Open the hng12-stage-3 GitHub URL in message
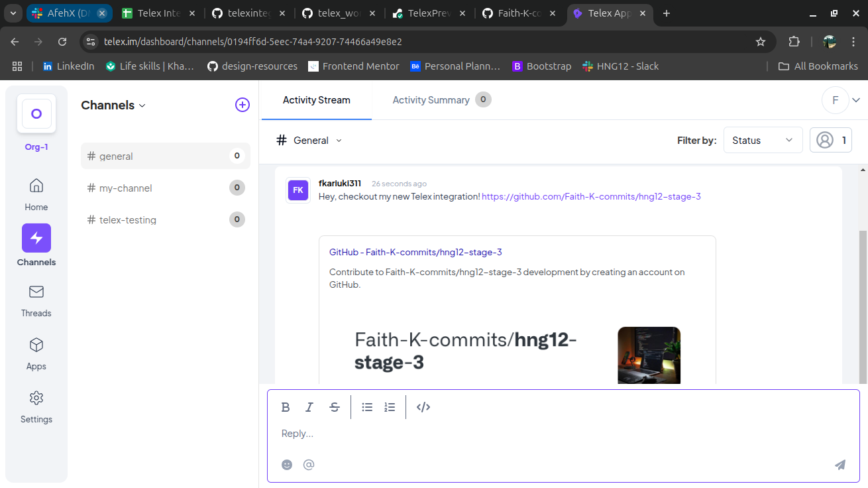Image resolution: width=868 pixels, height=488 pixels. (x=591, y=197)
